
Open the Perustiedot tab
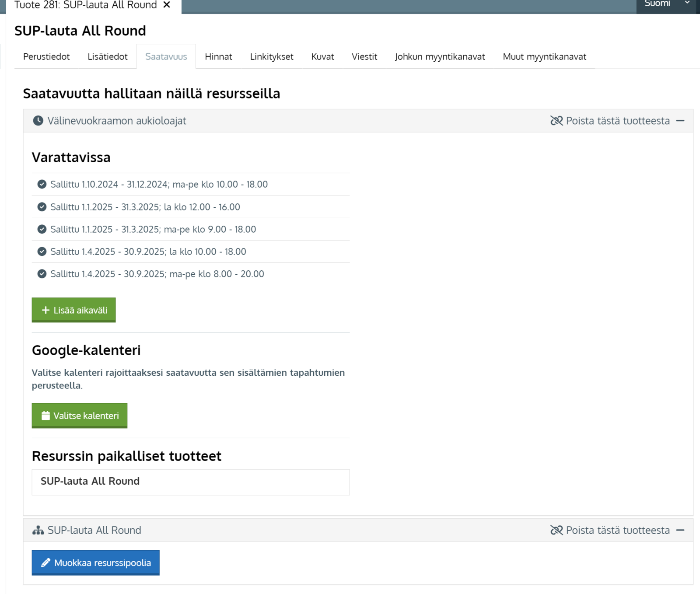[x=46, y=56]
